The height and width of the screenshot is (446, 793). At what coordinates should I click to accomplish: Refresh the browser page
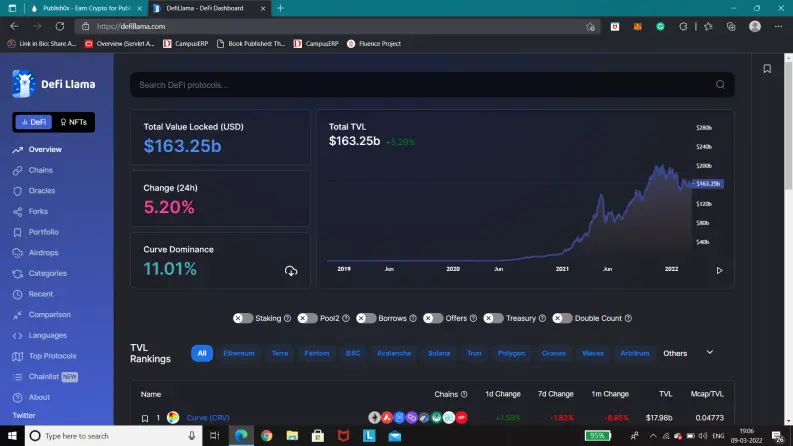point(60,26)
